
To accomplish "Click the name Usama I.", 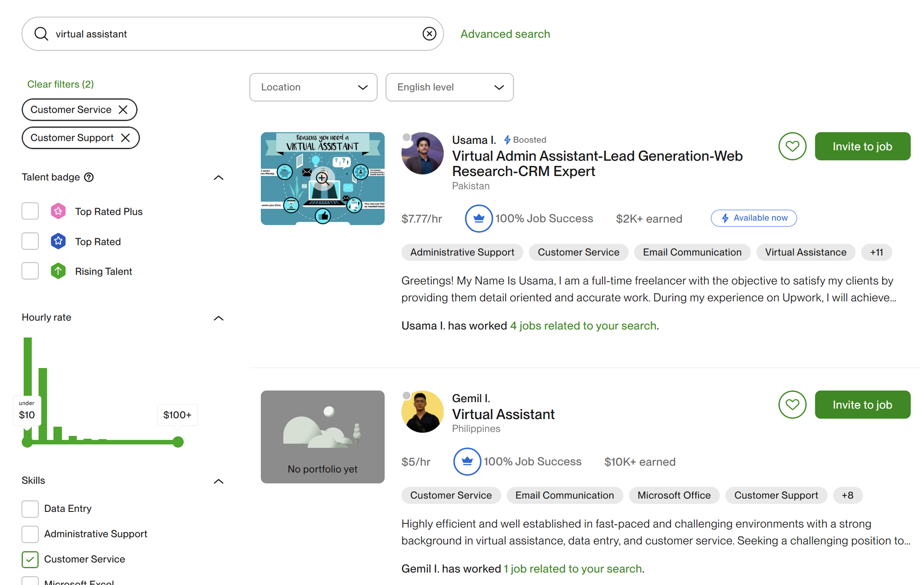I will click(x=474, y=140).
